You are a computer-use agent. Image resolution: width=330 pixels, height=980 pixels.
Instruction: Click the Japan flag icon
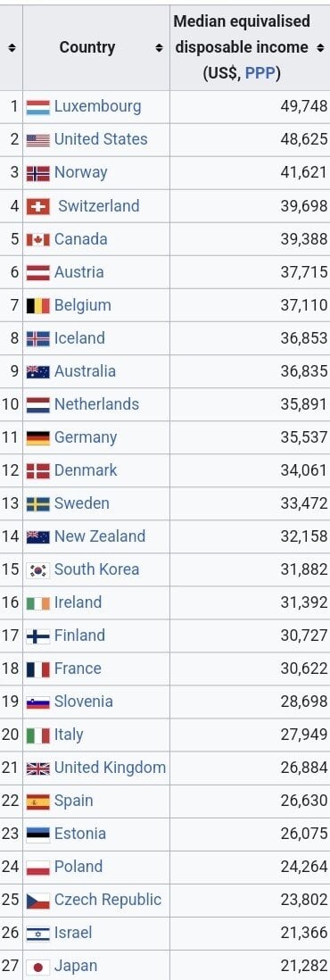click(37, 968)
